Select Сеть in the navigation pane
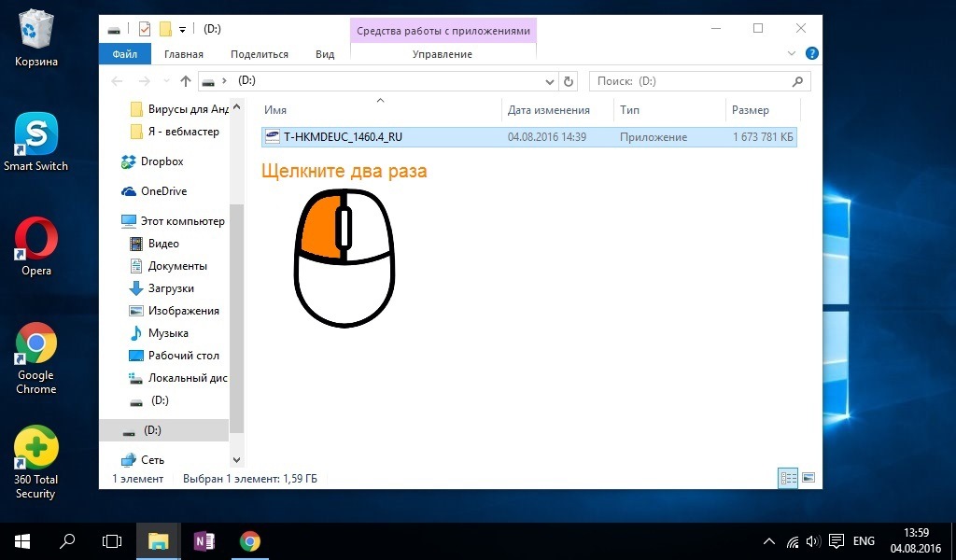This screenshot has height=560, width=956. click(x=143, y=460)
